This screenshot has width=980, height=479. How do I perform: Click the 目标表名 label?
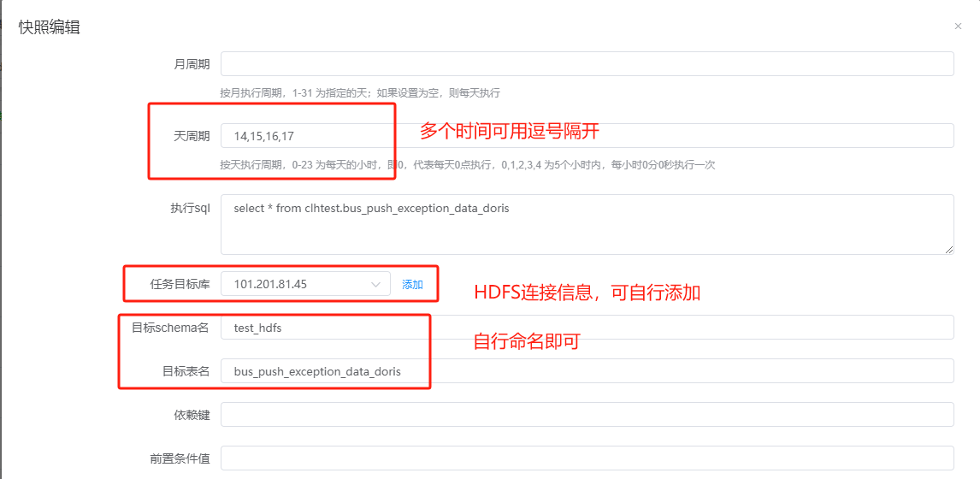pyautogui.click(x=186, y=371)
